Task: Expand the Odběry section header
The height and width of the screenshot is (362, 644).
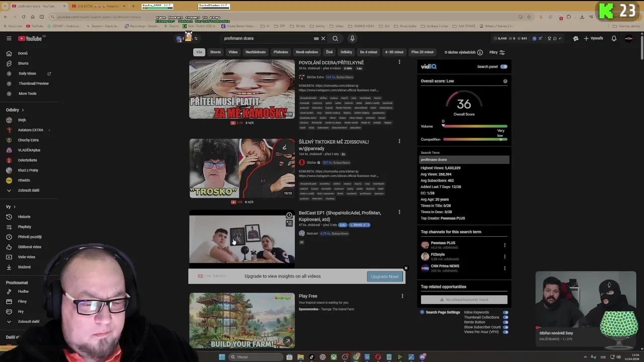Action: 15,110
